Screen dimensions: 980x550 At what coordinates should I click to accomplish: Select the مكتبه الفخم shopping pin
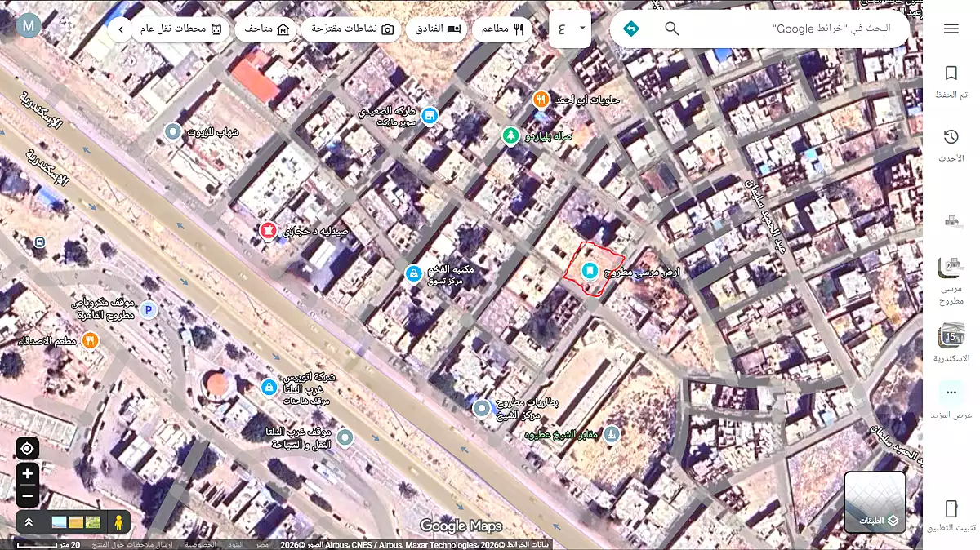(414, 273)
